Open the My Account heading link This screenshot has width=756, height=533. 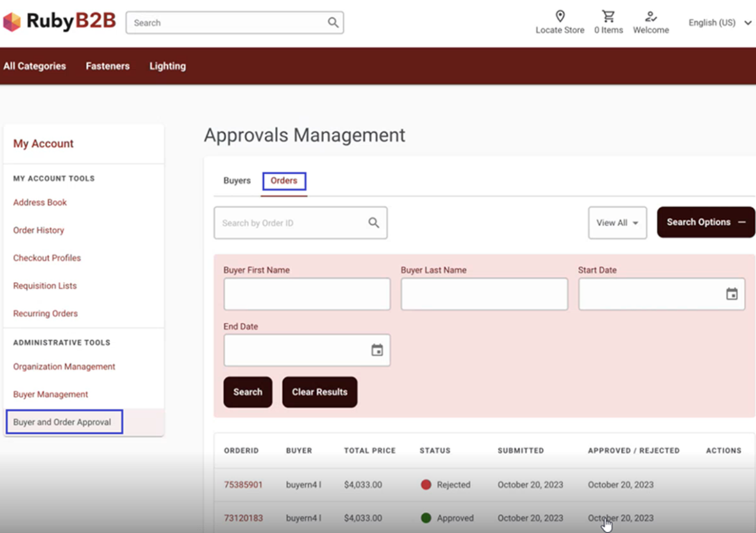click(x=44, y=143)
